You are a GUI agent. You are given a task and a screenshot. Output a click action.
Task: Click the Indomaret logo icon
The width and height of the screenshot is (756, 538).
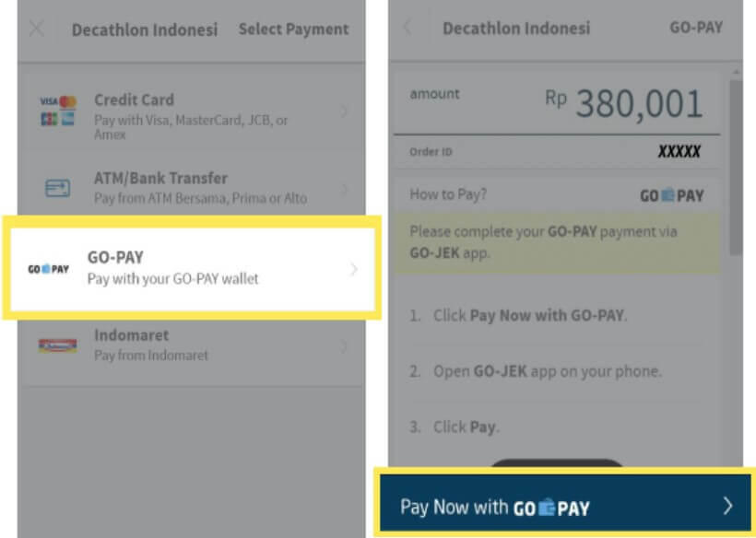(x=58, y=345)
